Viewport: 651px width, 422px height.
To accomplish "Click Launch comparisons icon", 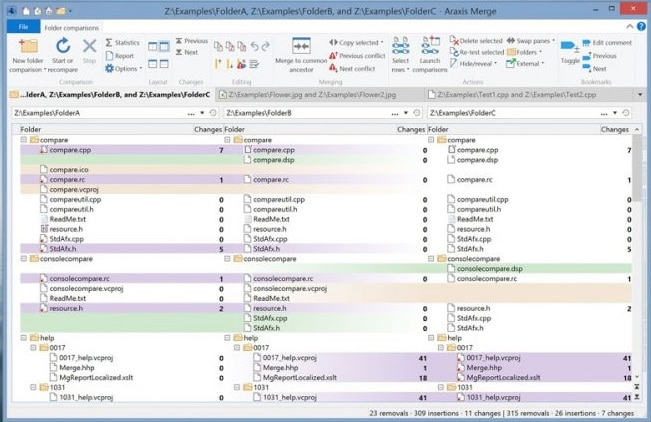I will (x=430, y=45).
